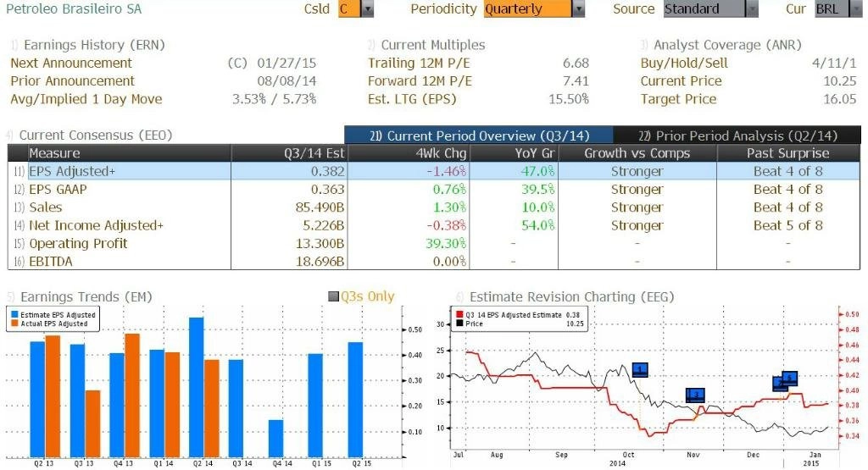Image resolution: width=868 pixels, height=470 pixels.
Task: Open the Source Standard dropdown arrow
Action: (752, 8)
